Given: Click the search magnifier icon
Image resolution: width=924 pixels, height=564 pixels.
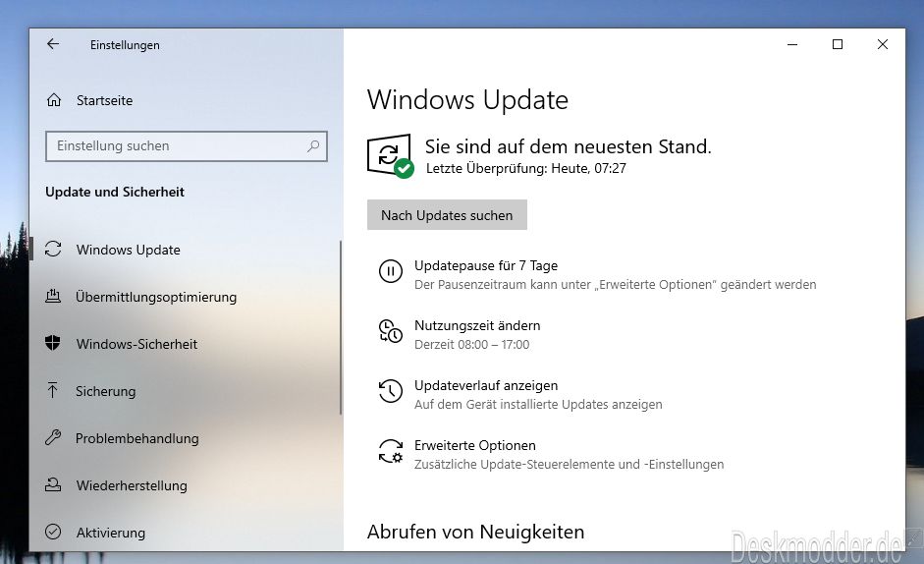Looking at the screenshot, I should pyautogui.click(x=313, y=145).
